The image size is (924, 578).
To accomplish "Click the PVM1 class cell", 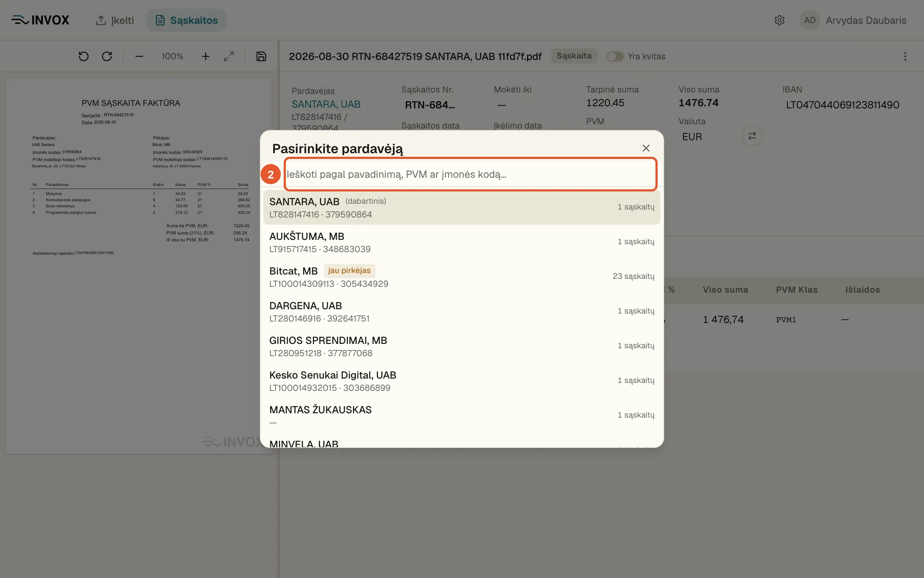I will (786, 320).
